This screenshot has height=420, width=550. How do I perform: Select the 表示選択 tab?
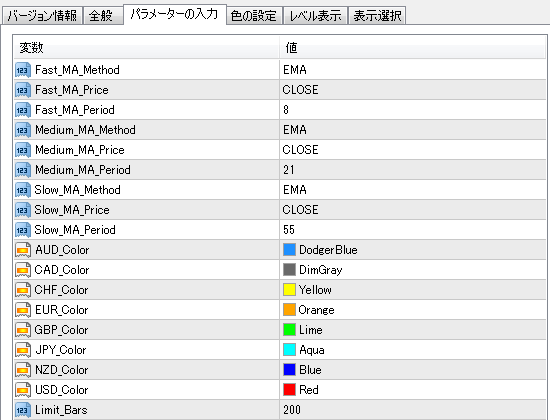pos(377,16)
